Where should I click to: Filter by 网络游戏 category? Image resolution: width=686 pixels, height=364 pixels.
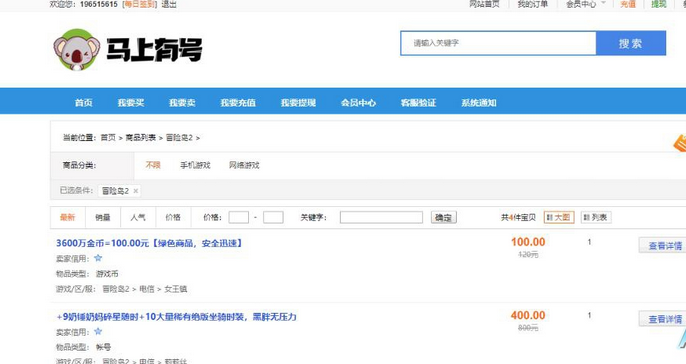pos(244,165)
